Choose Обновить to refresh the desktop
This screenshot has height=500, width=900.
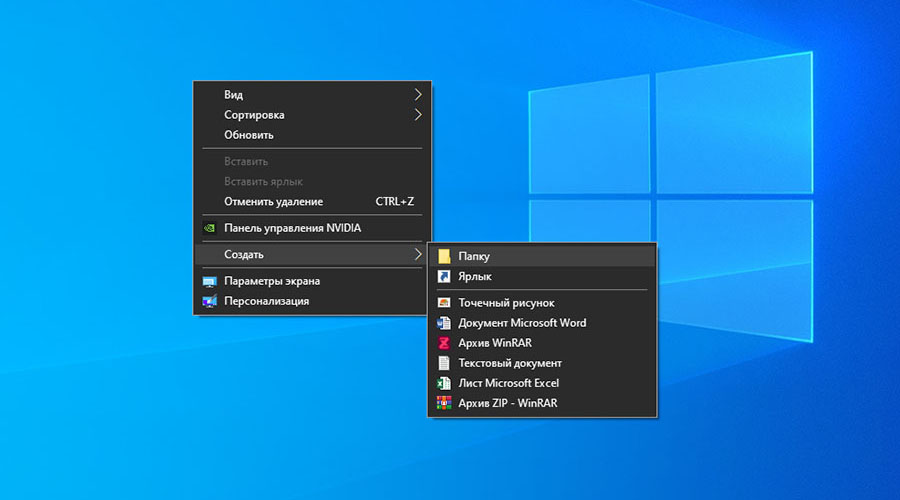click(312, 135)
